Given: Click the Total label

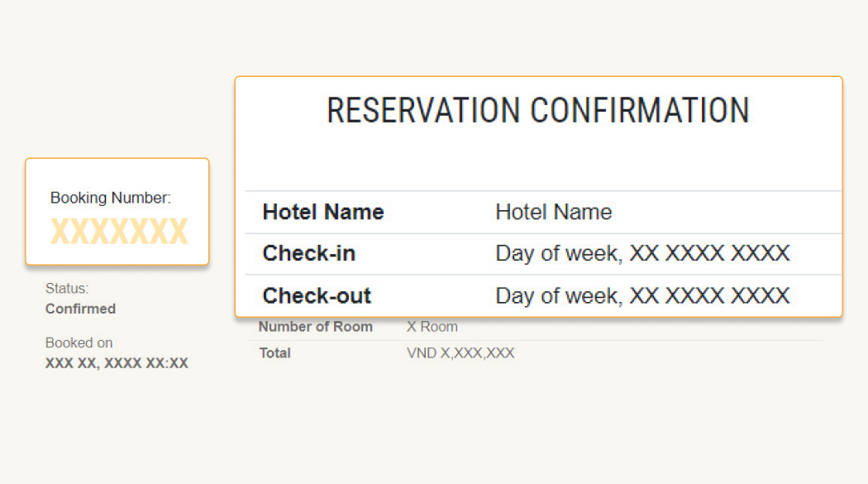Looking at the screenshot, I should [x=275, y=353].
